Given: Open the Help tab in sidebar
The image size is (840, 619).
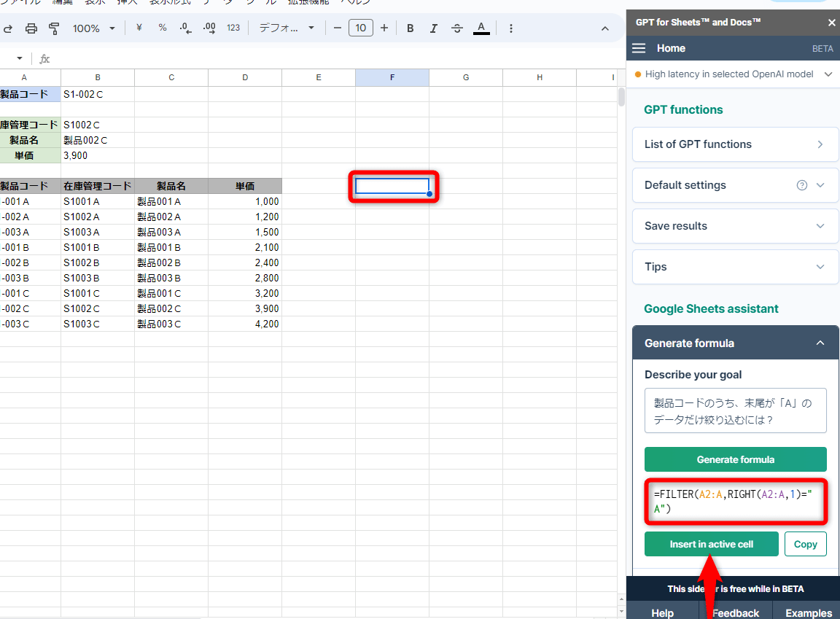Looking at the screenshot, I should (662, 612).
